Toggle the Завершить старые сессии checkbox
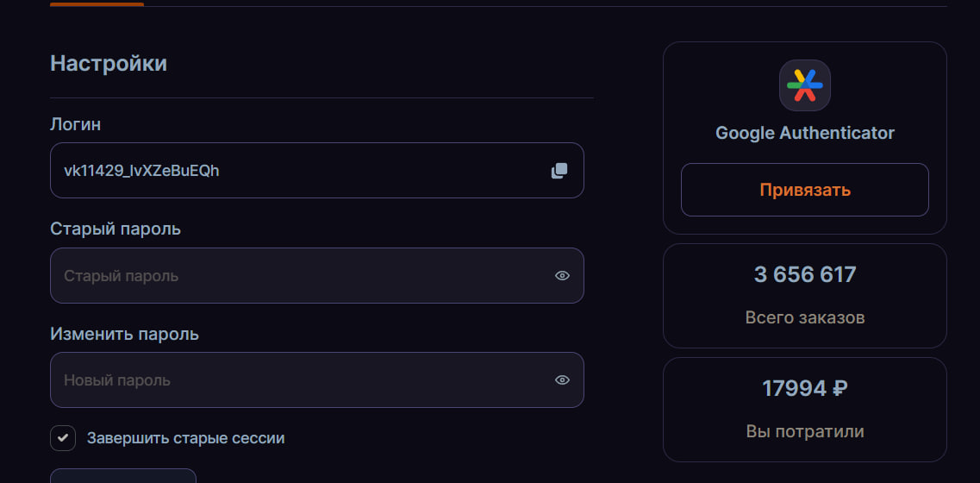This screenshot has height=483, width=980. pyautogui.click(x=63, y=438)
